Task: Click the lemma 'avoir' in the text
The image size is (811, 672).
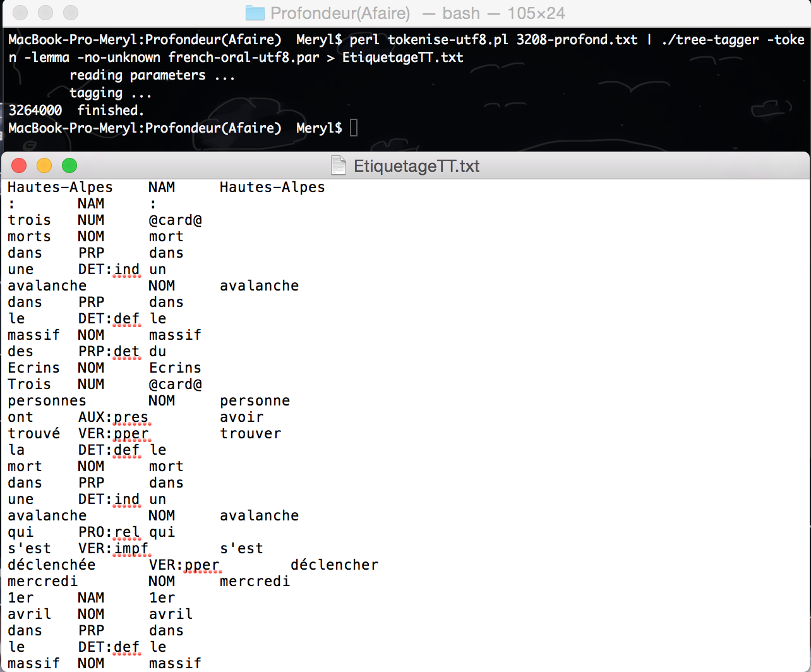Action: pos(242,417)
